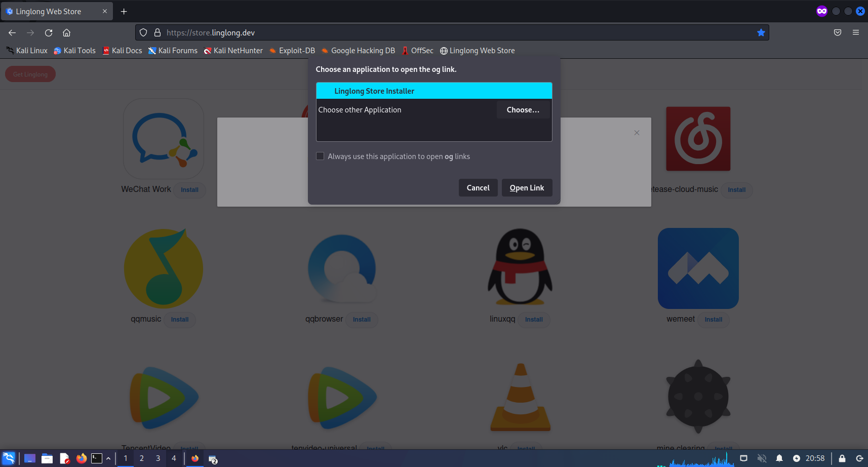
Task: Open the notifications bell
Action: (x=779, y=458)
